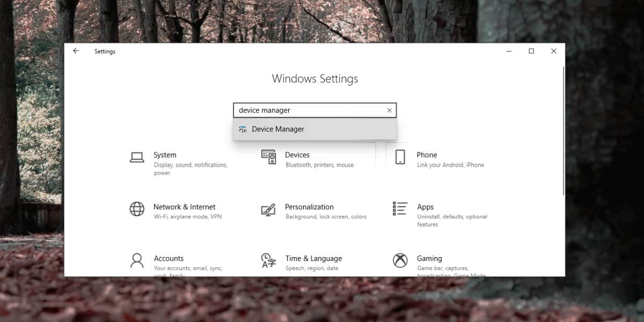The width and height of the screenshot is (644, 322).
Task: Click the Time & Language icon
Action: click(268, 260)
